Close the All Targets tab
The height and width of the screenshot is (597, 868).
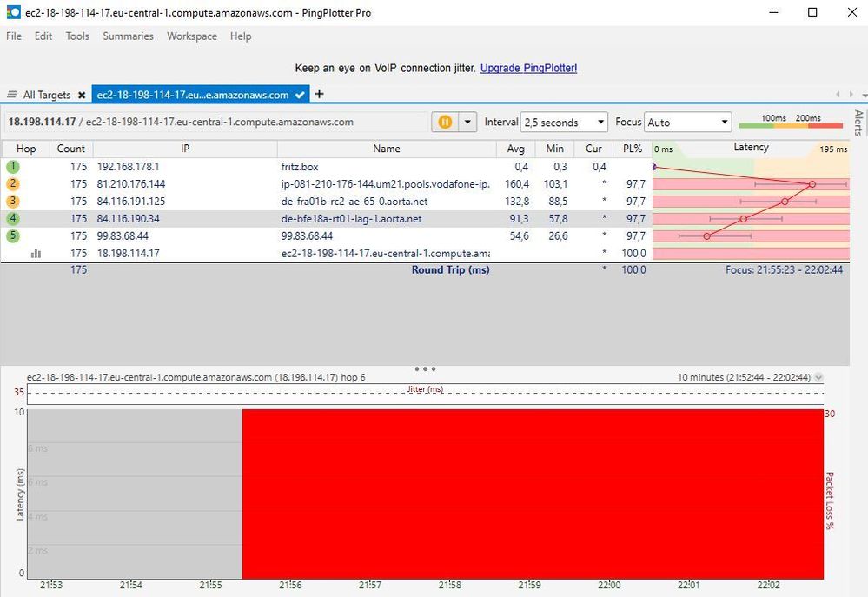(82, 95)
